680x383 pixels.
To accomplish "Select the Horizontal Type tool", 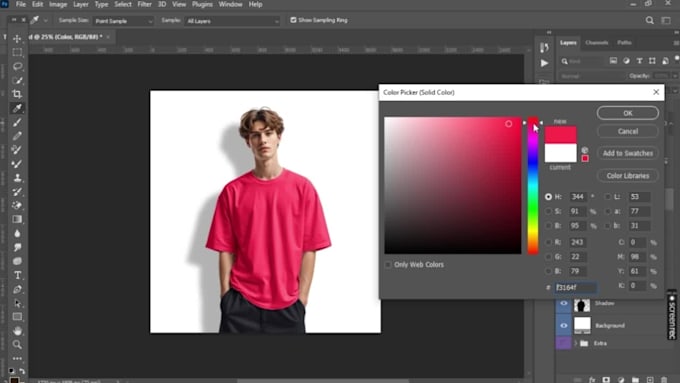I will [17, 275].
